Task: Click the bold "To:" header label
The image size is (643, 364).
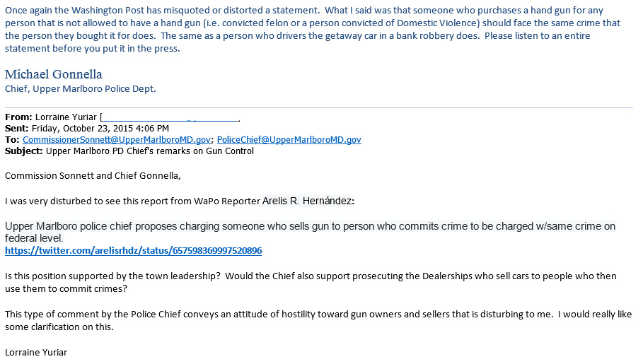Action: point(12,140)
